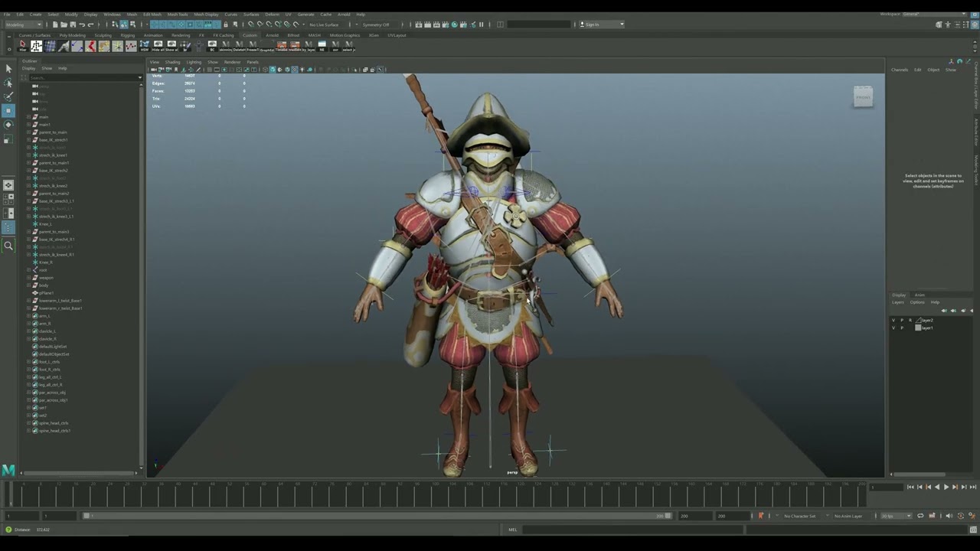This screenshot has height=551, width=980.
Task: Toggle playback P of layer1
Action: pos(902,328)
